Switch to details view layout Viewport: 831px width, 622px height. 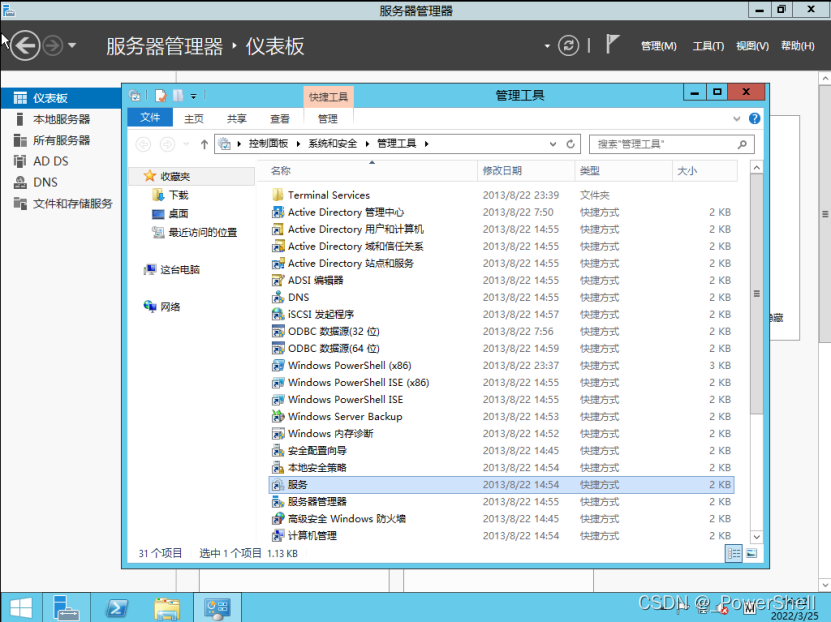tap(735, 553)
